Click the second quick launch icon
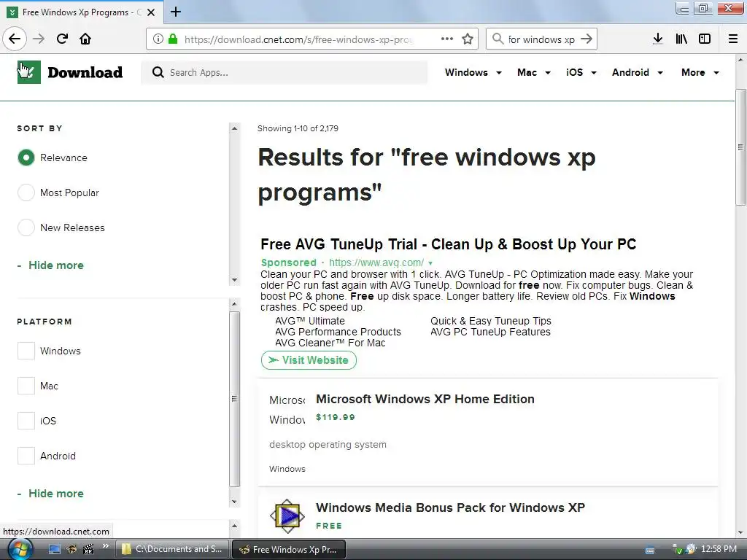This screenshot has height=560, width=747. (71, 549)
